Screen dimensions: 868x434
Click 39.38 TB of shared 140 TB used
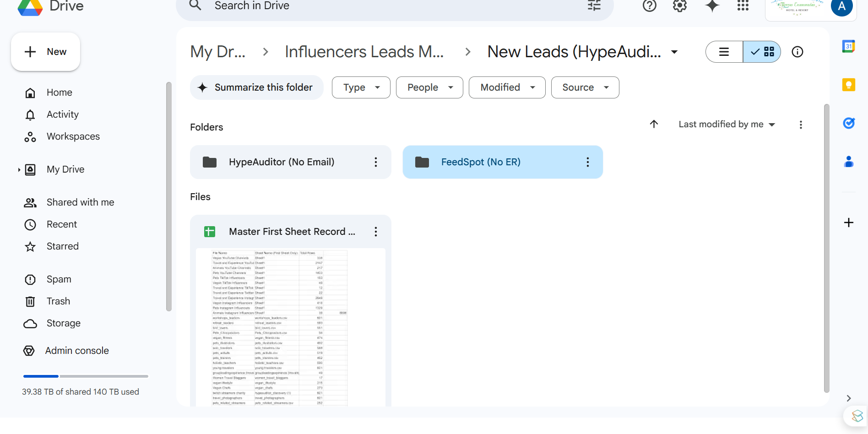coord(81,392)
